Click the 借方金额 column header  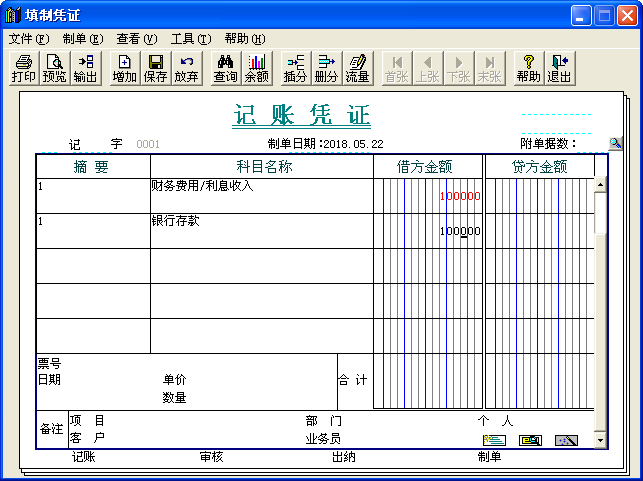424,167
